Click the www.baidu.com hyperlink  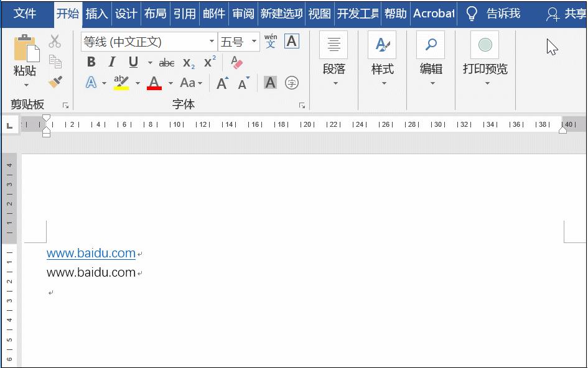point(90,253)
